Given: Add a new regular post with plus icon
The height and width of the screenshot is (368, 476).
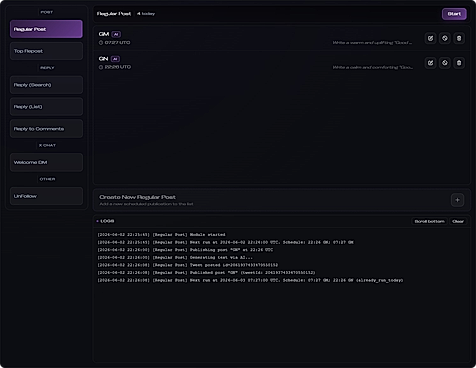Looking at the screenshot, I should coord(457,200).
